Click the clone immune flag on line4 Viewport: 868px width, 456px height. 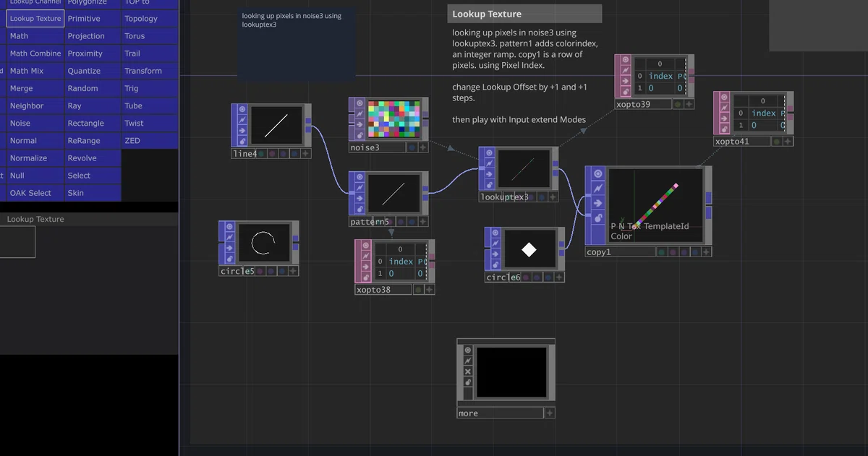pyautogui.click(x=242, y=120)
